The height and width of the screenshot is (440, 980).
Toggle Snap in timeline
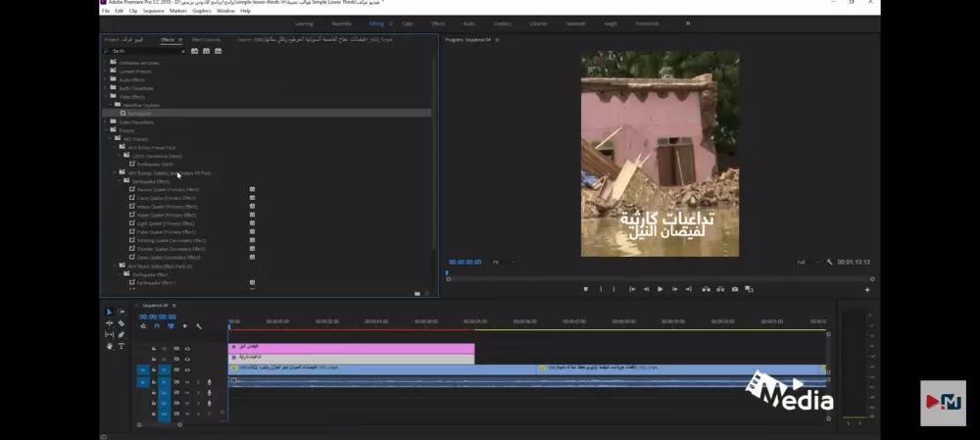tap(157, 326)
